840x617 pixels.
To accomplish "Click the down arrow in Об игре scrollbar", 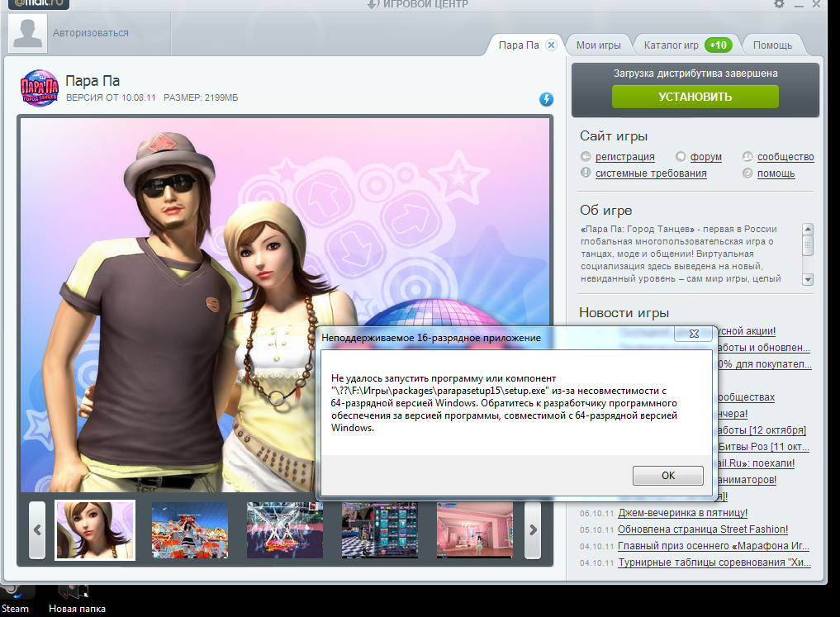I will pos(808,279).
